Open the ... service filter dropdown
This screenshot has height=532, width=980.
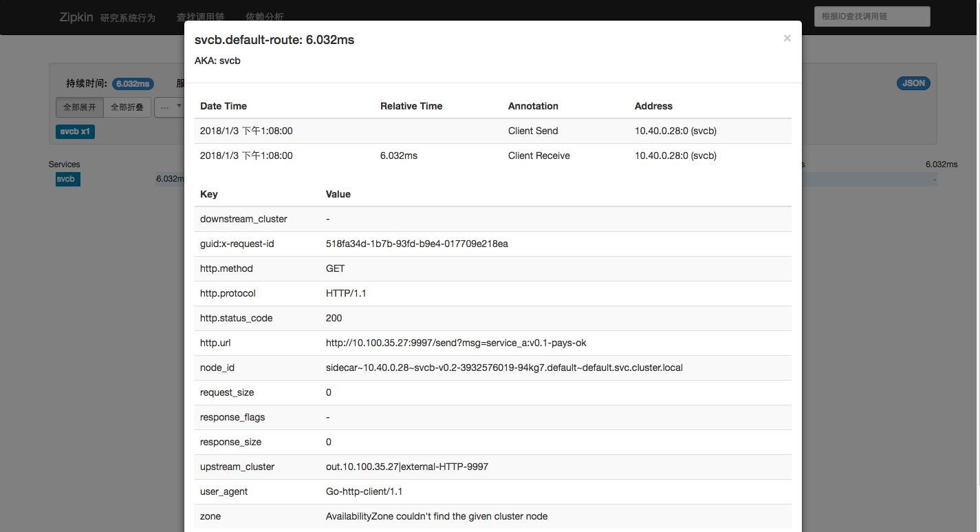pos(169,107)
